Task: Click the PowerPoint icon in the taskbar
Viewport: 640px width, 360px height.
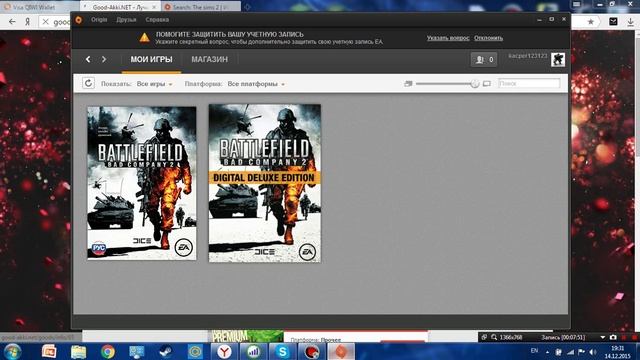Action: click(x=49, y=352)
